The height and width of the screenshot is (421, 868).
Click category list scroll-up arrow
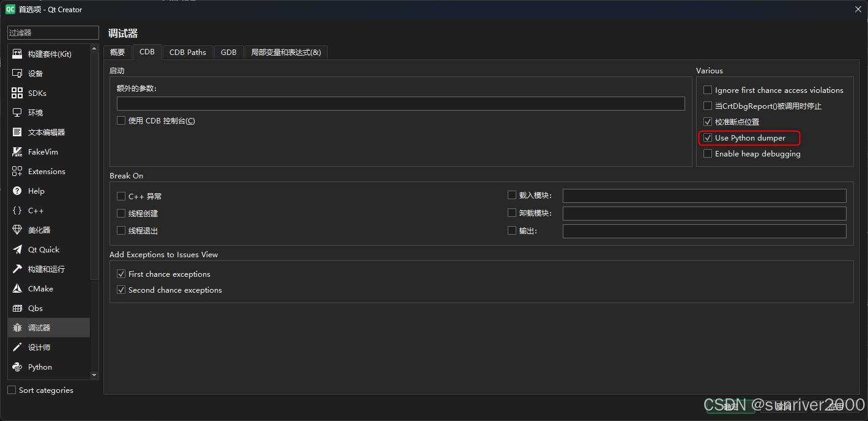click(x=94, y=48)
